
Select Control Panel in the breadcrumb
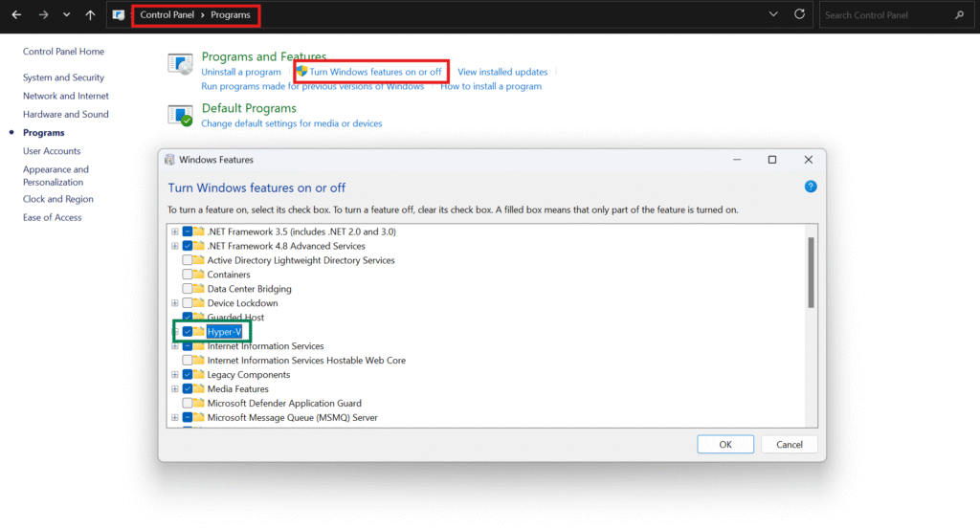pos(167,15)
